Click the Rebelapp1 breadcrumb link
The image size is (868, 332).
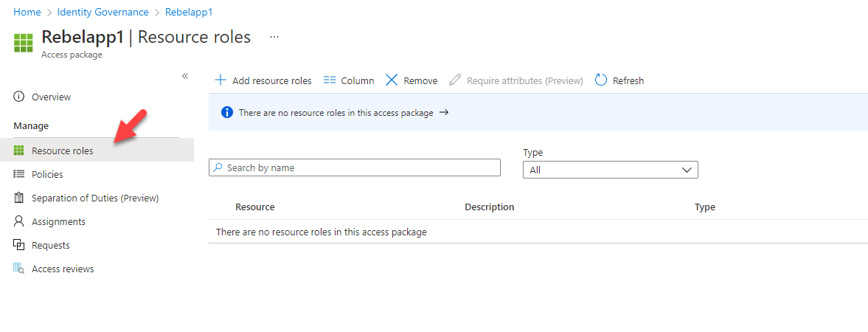coord(189,12)
